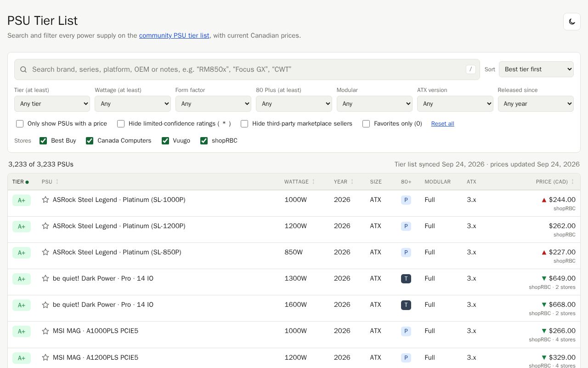Viewport: 588px width, 368px height.
Task: Enable Only show PSUs with a price
Action: (20, 124)
